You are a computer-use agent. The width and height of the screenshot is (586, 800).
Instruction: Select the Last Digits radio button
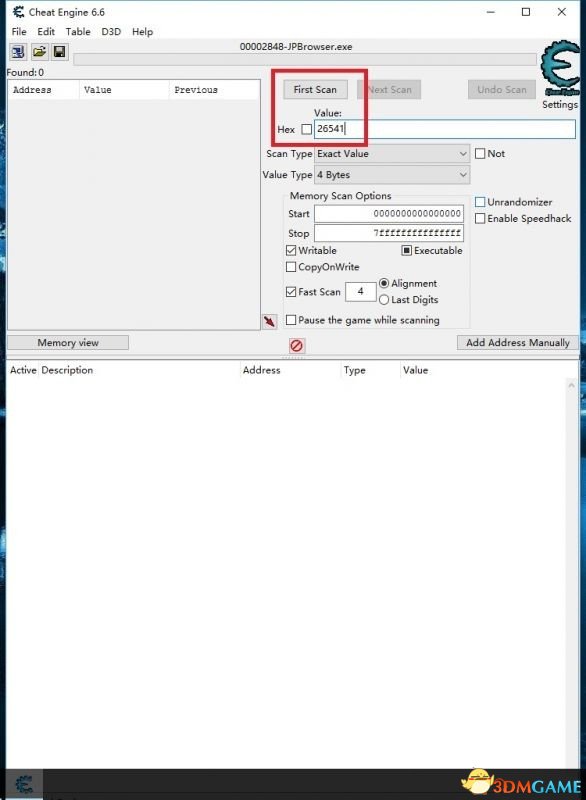click(x=384, y=299)
